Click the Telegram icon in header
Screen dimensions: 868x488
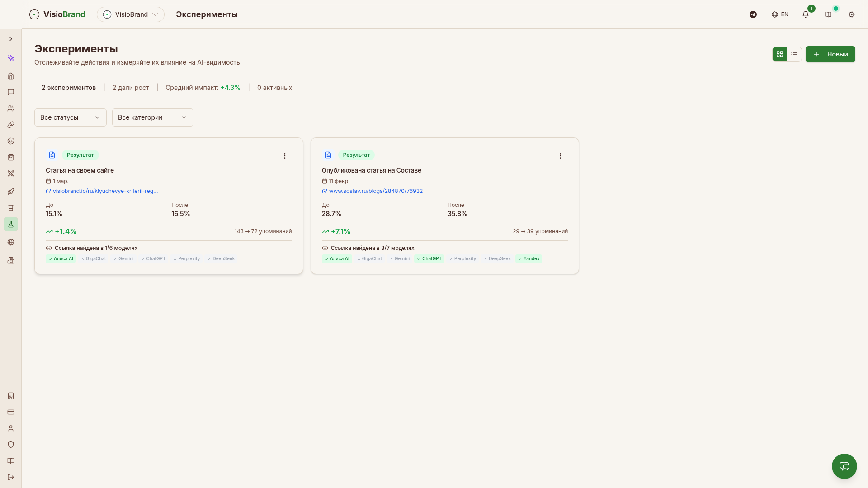click(x=753, y=14)
